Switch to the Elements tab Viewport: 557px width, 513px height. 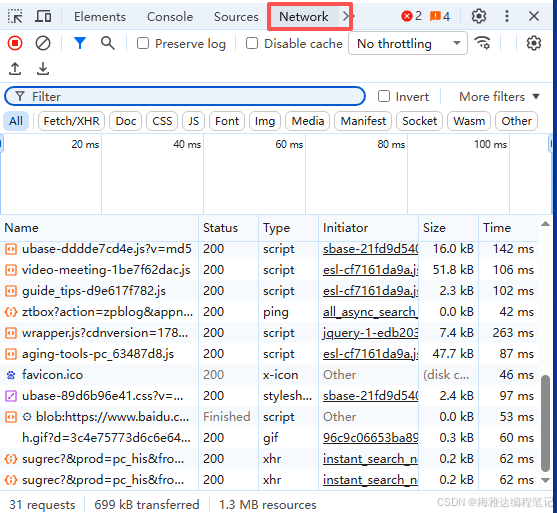pos(100,17)
